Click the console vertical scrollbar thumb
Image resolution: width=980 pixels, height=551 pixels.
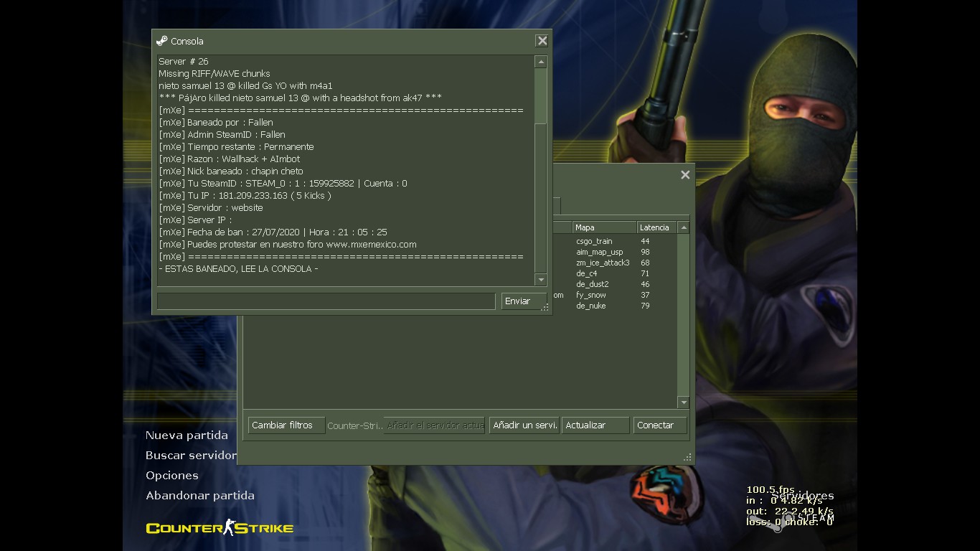[x=541, y=95]
